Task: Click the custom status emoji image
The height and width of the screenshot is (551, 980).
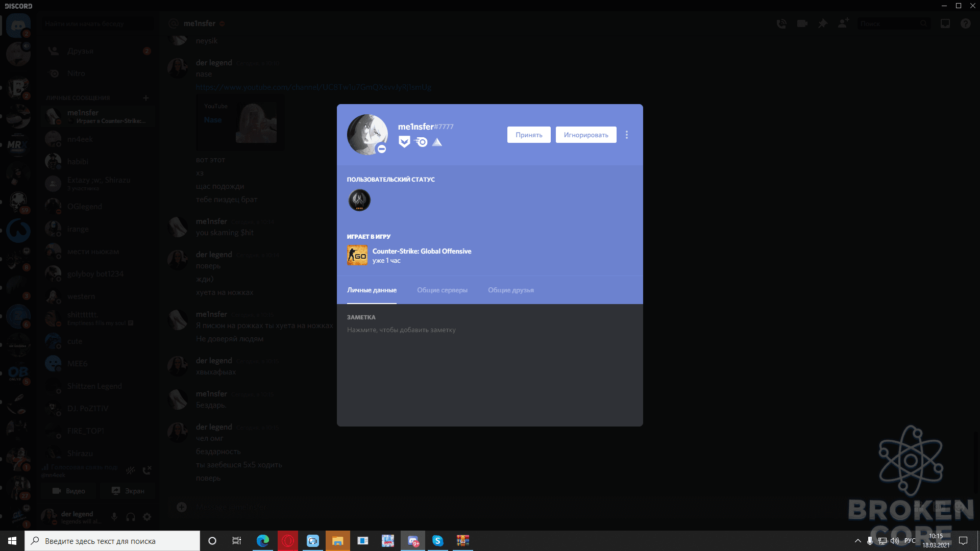Action: 359,200
